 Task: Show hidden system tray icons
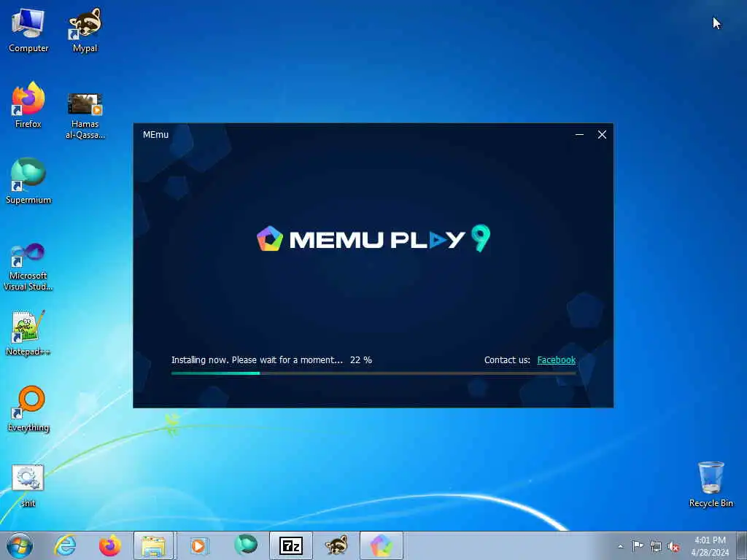[x=620, y=546]
